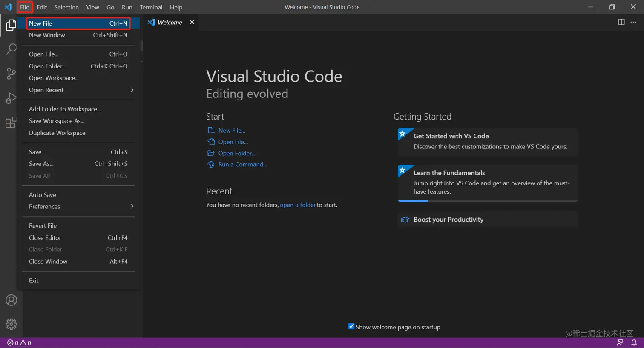The image size is (644, 348).
Task: Open the Manage settings gear icon
Action: click(11, 324)
